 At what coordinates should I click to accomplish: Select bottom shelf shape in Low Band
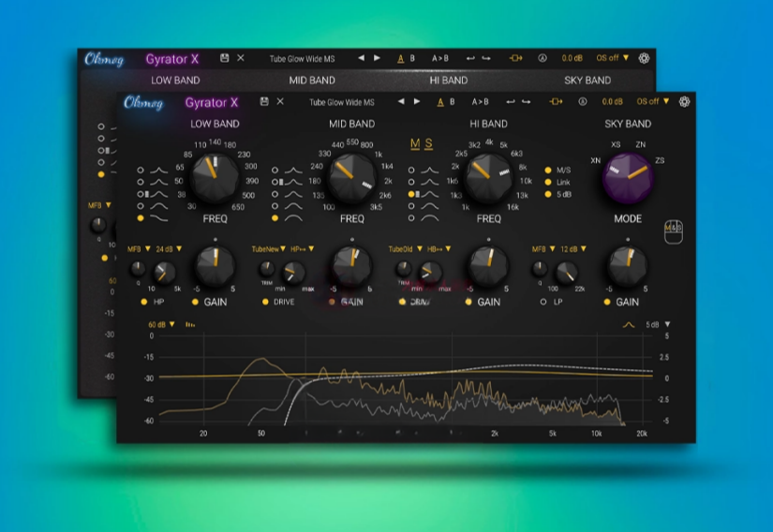pyautogui.click(x=141, y=217)
